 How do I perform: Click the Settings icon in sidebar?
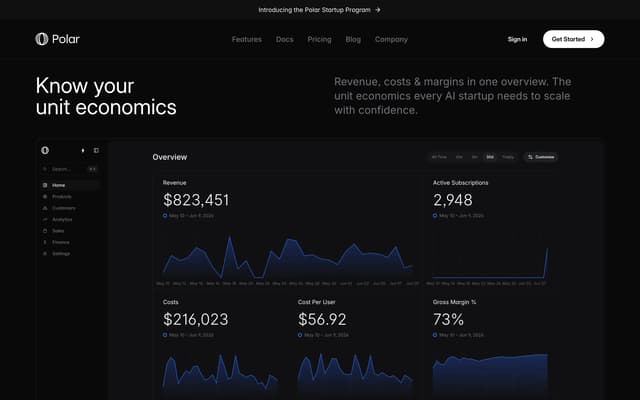coord(45,254)
